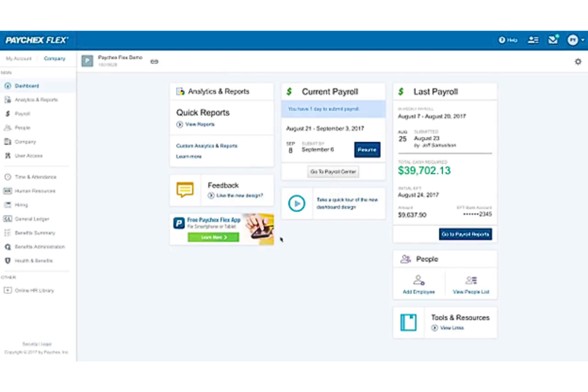Open User Access in the sidebar

pos(38,156)
